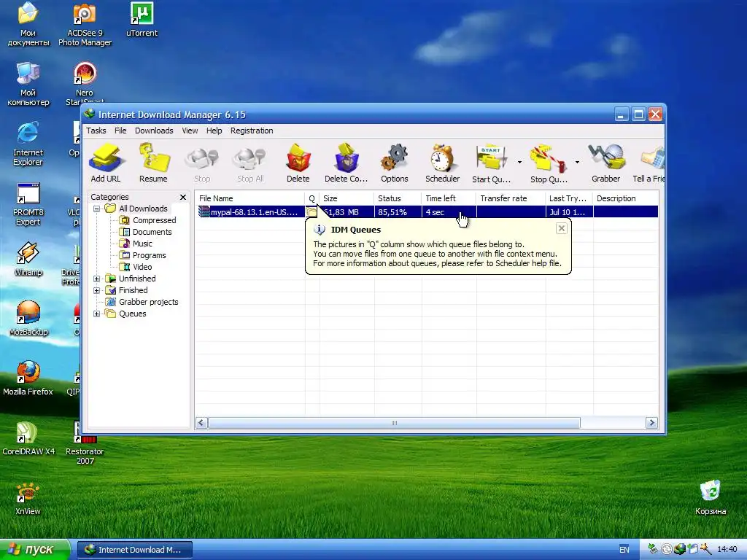Open the Grabber tool

[606, 163]
